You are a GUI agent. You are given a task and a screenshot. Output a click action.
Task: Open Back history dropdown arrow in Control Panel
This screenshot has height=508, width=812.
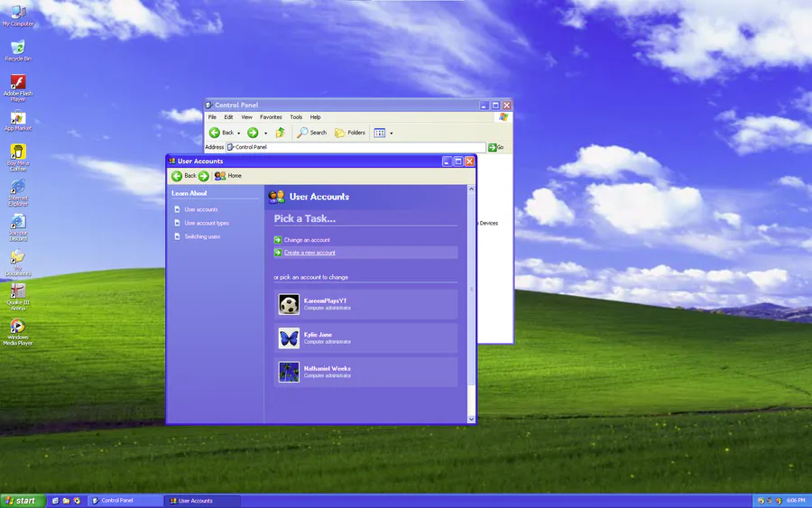point(239,134)
